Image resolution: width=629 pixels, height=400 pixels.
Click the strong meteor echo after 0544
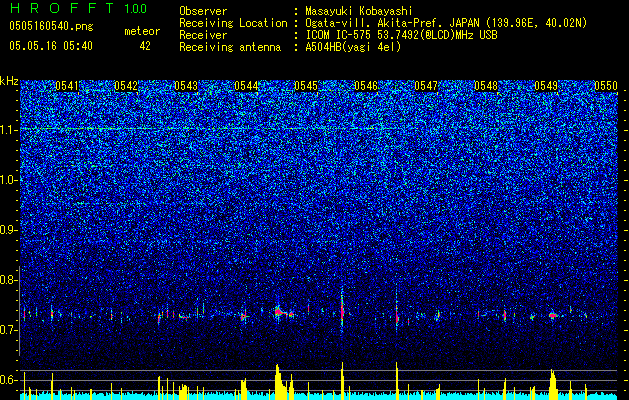(280, 312)
